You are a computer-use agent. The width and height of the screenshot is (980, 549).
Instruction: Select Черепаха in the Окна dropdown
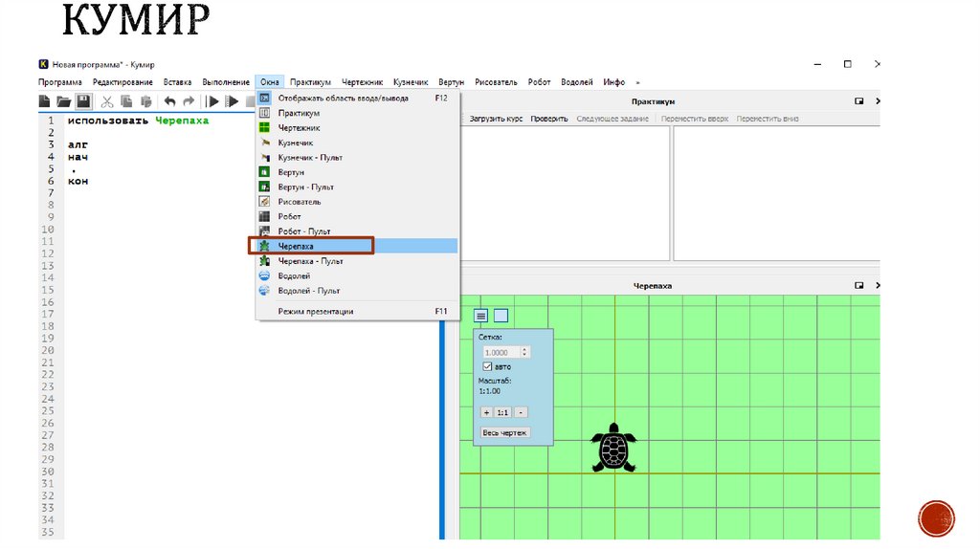point(357,246)
